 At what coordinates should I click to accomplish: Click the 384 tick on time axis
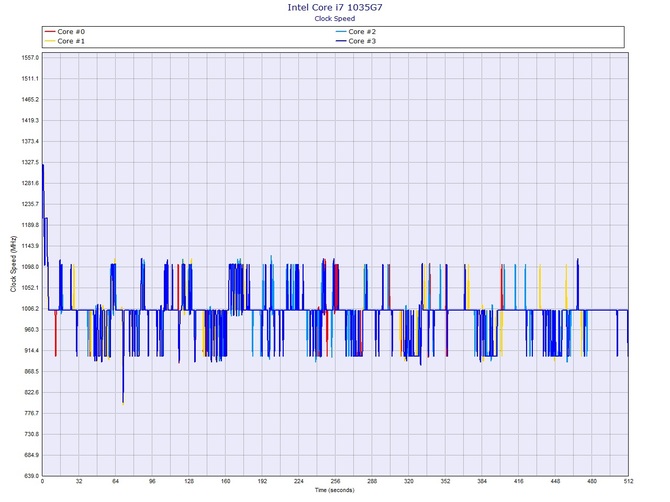point(482,481)
